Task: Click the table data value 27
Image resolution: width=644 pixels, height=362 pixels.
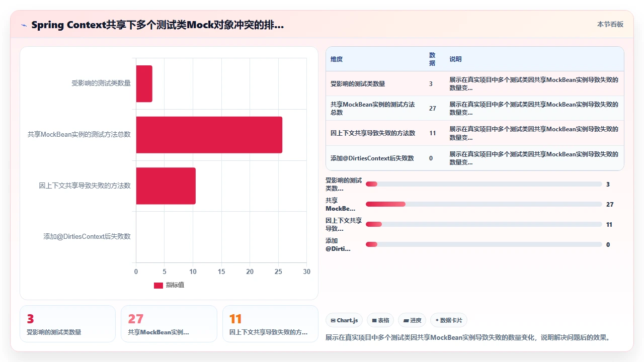Action: tap(433, 109)
